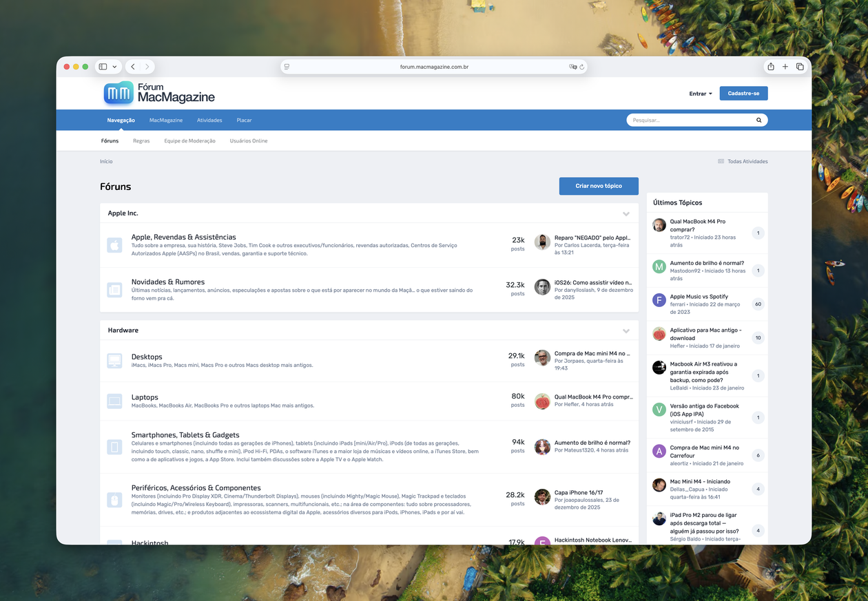Switch to the Regras tab
Image resolution: width=868 pixels, height=601 pixels.
click(141, 141)
